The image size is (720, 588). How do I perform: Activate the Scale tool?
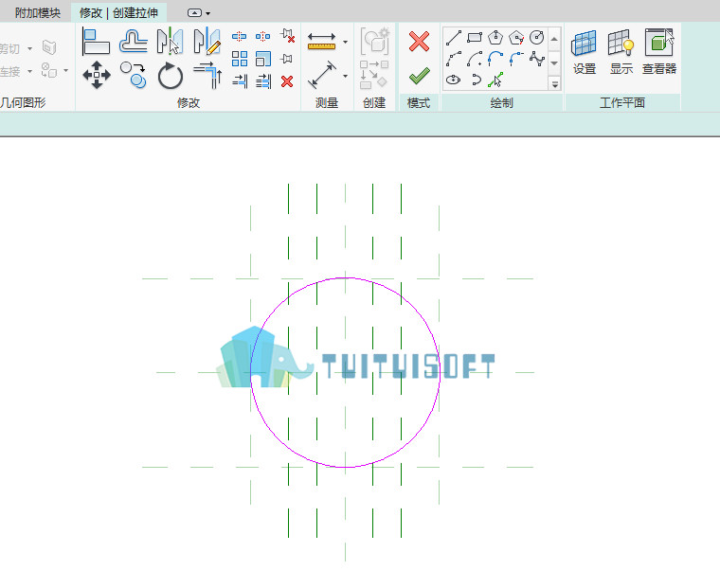(x=263, y=59)
